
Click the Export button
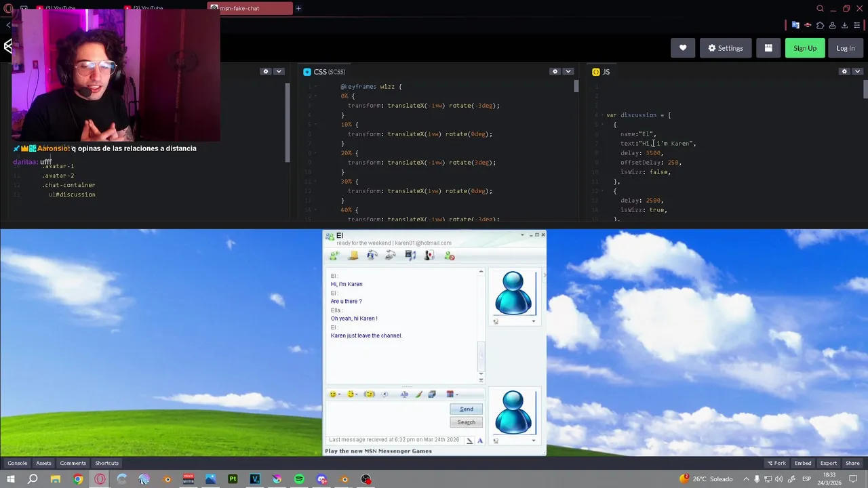pyautogui.click(x=828, y=463)
